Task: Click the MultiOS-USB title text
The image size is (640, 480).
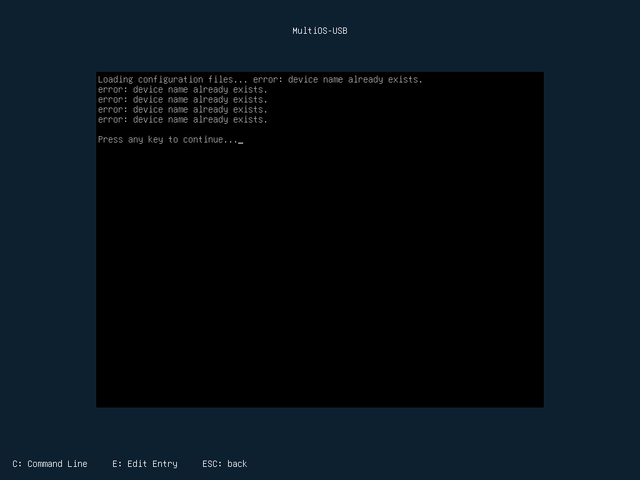Action: pyautogui.click(x=320, y=31)
